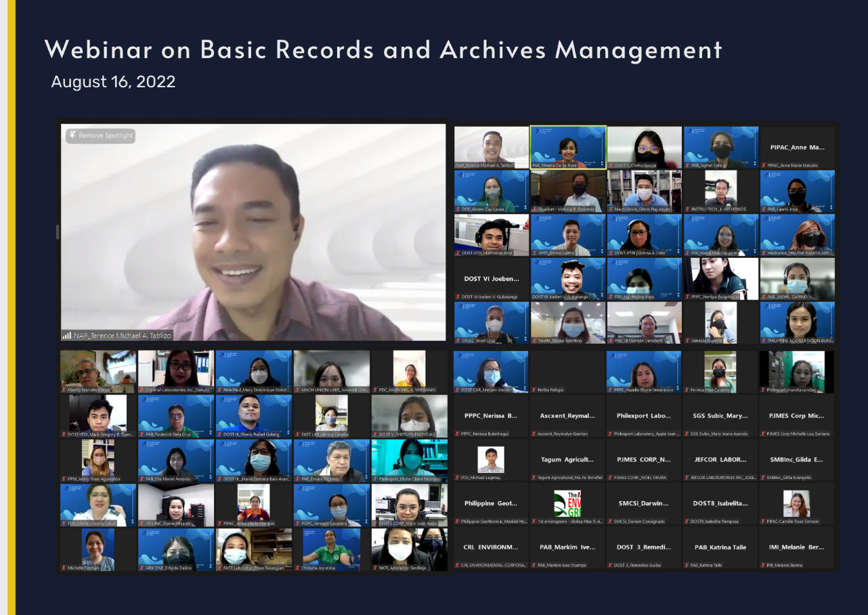Select the PIPAC-Camille Rose Serreon profile tile

tap(797, 503)
